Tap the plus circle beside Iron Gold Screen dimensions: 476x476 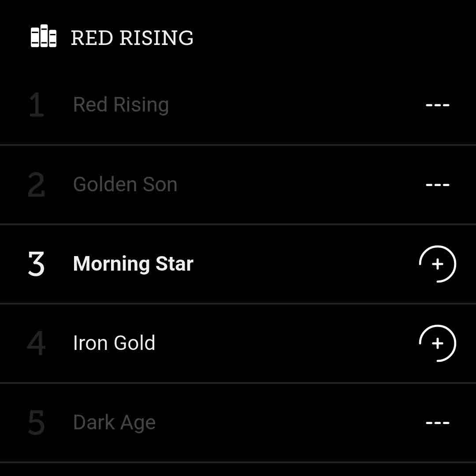437,343
